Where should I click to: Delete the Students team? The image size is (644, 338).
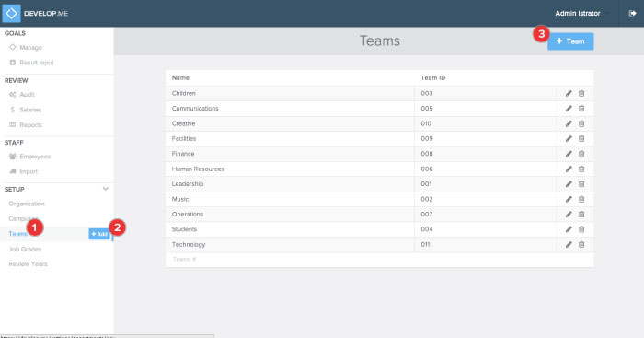[x=581, y=229]
